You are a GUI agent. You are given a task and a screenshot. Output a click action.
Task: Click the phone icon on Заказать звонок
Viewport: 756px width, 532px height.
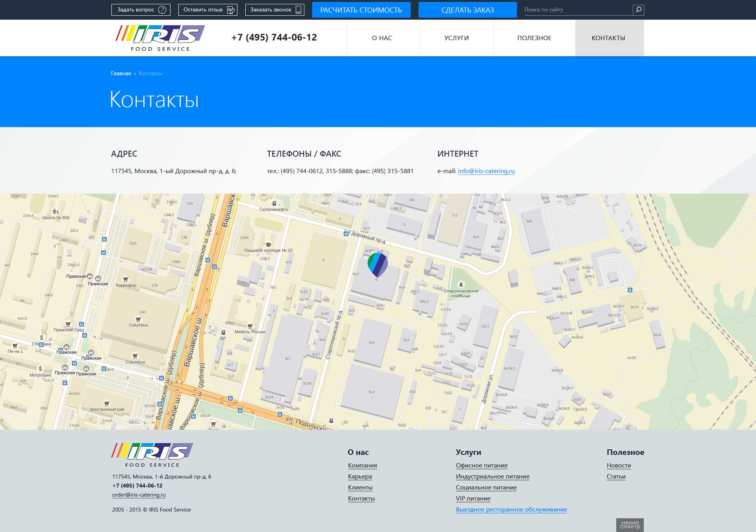tap(298, 9)
